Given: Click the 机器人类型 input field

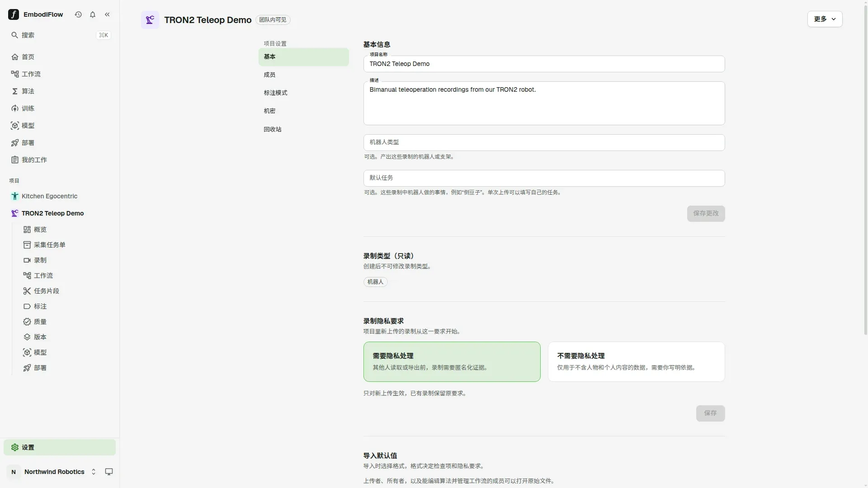Looking at the screenshot, I should (x=544, y=142).
